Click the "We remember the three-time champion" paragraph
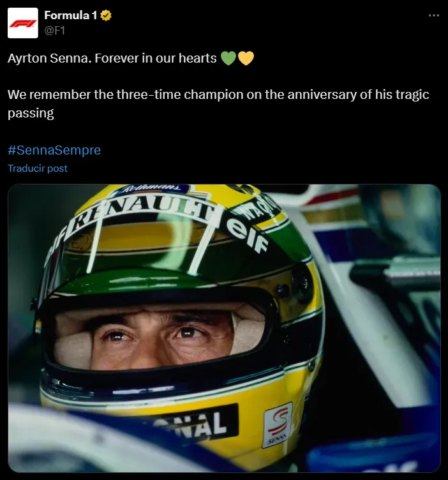Viewport: 448px width, 480px height. [218, 95]
